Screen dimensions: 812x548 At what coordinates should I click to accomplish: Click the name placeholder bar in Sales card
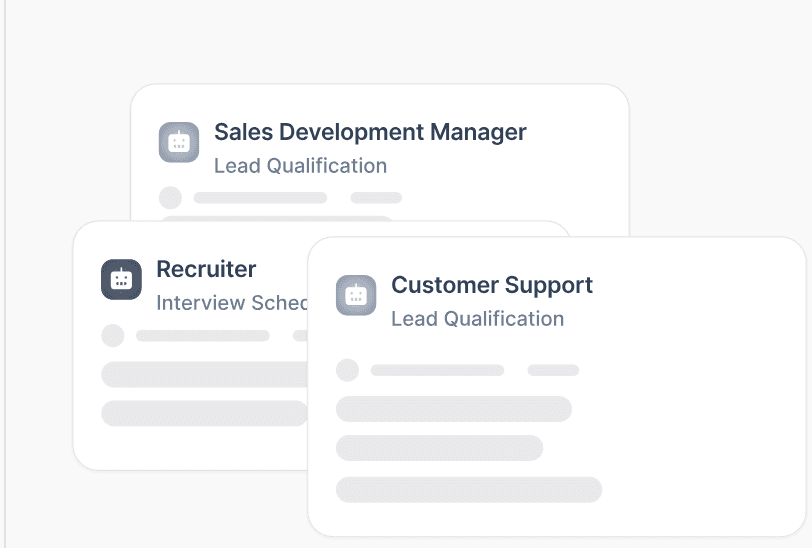click(x=260, y=198)
